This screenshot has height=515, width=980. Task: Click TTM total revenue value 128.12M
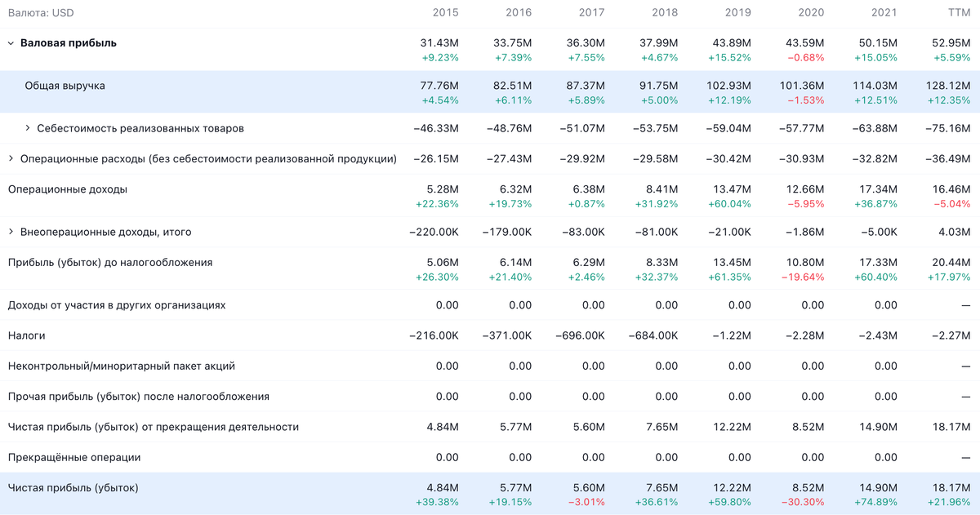[950, 86]
